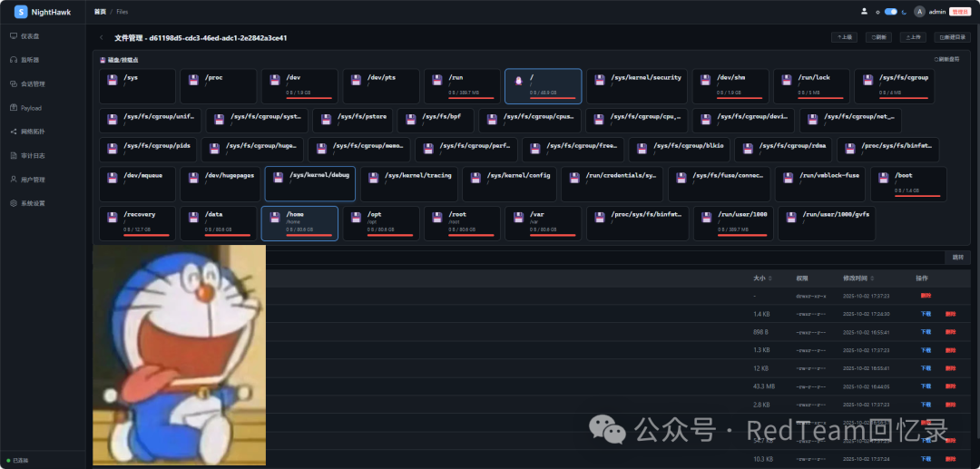This screenshot has width=980, height=469.
Task: Delete the 12 KB file
Action: click(x=951, y=367)
